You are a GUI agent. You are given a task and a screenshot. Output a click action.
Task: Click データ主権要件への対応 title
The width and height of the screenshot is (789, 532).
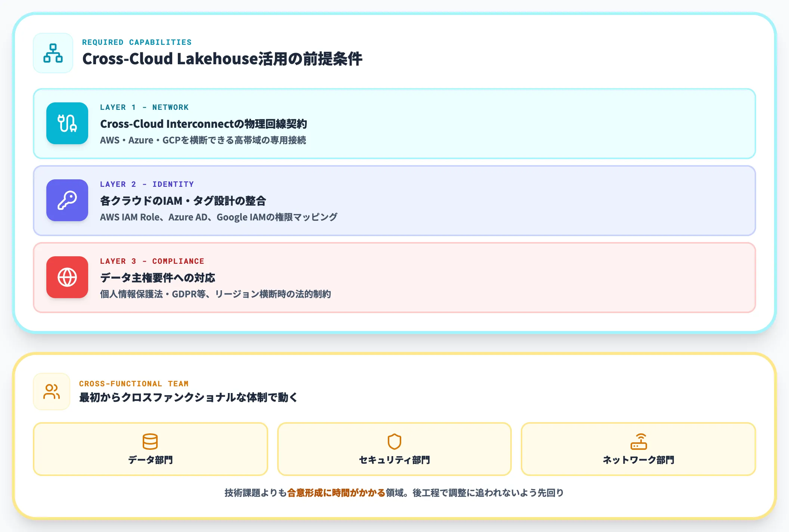tap(158, 278)
